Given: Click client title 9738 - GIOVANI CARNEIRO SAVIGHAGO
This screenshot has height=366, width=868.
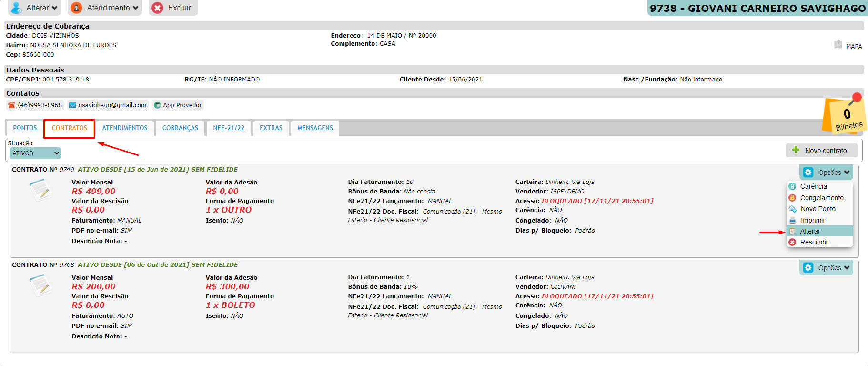Looking at the screenshot, I should (757, 8).
